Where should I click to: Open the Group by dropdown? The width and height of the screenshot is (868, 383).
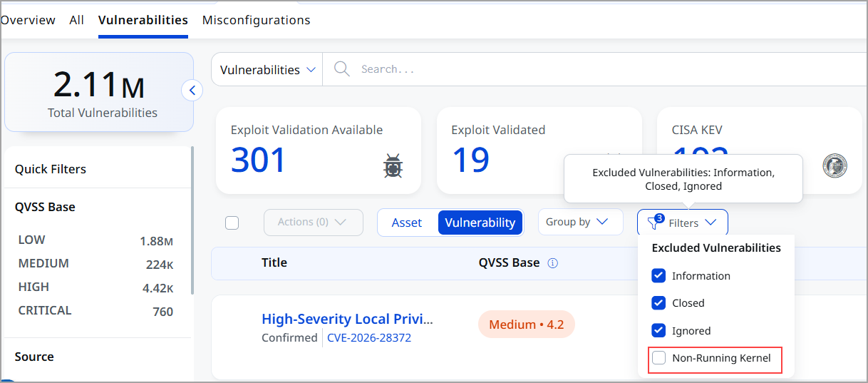click(580, 223)
